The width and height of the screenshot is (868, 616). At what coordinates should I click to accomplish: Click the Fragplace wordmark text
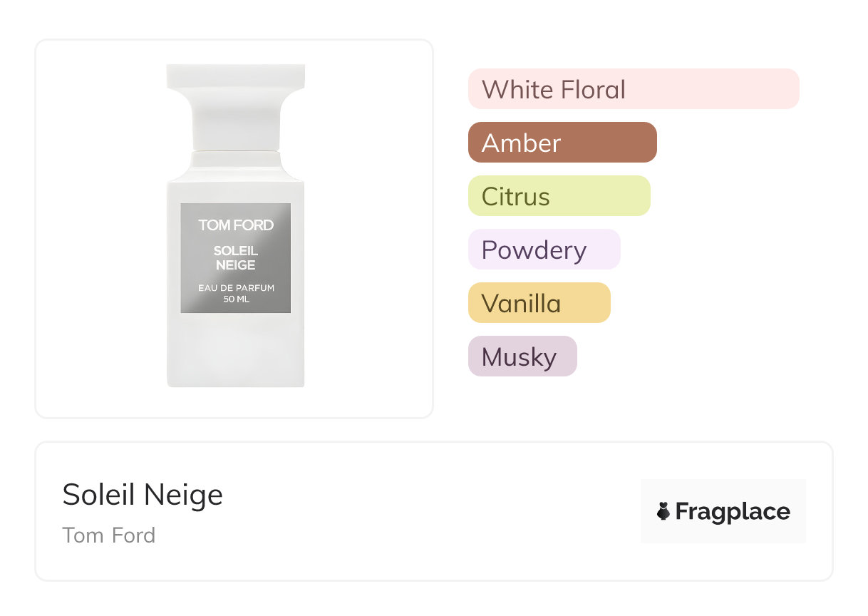tap(733, 511)
